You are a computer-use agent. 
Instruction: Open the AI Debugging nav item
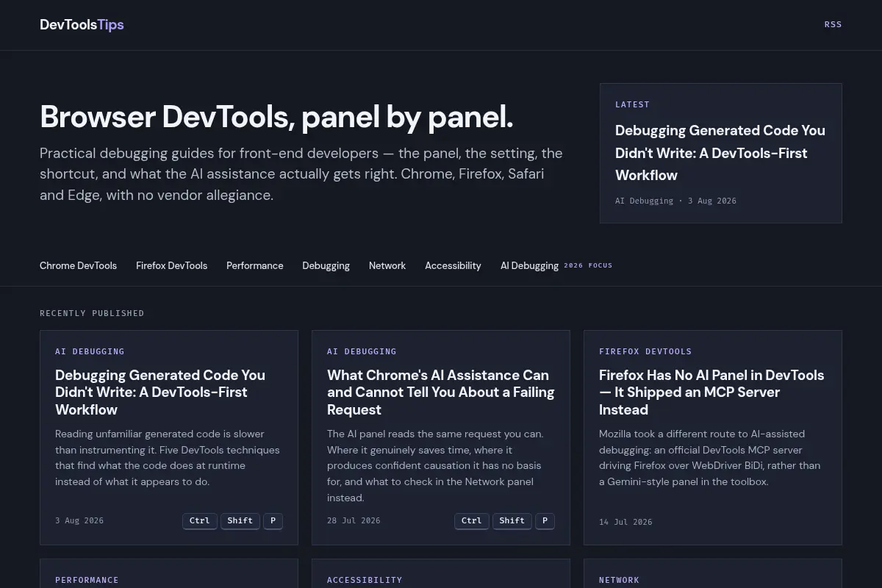coord(529,265)
